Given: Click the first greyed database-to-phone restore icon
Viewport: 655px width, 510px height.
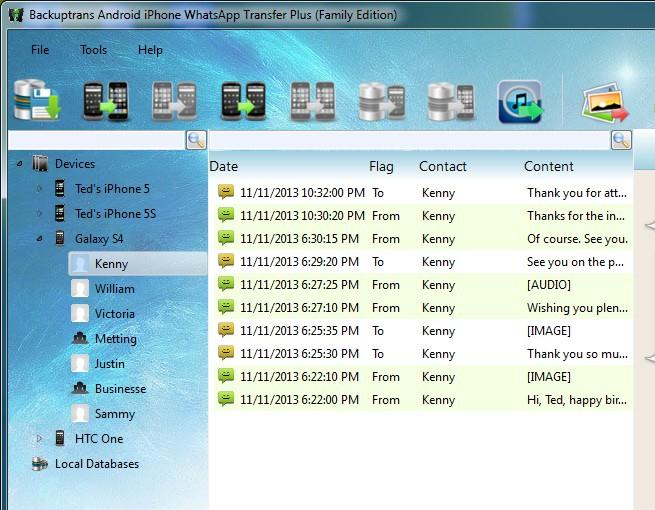Looking at the screenshot, I should click(382, 101).
